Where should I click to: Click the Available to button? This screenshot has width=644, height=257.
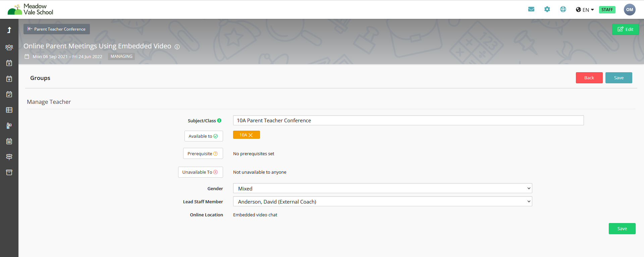click(203, 136)
